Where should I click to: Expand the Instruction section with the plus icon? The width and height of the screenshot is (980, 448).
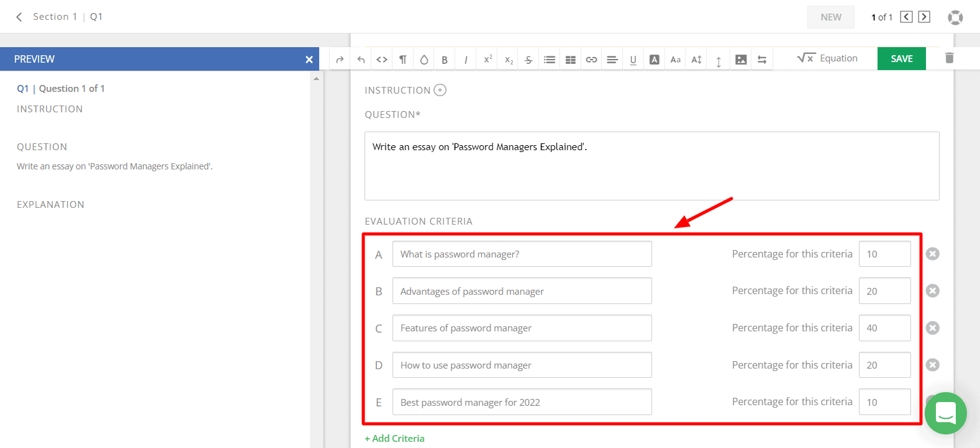440,90
